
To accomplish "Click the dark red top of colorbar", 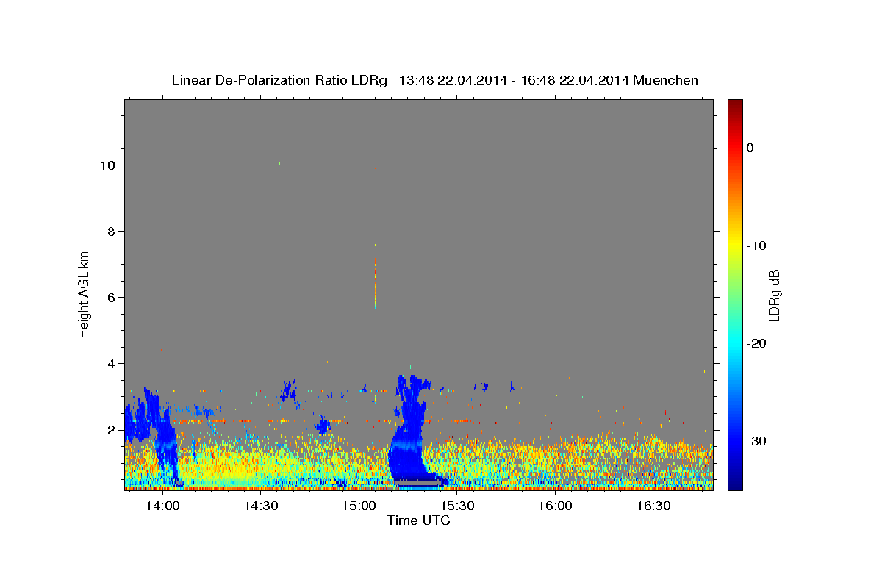I will coord(735,104).
